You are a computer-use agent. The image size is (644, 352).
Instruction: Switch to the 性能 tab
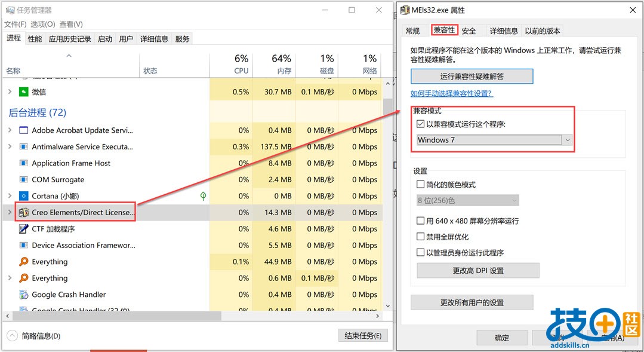pos(35,39)
